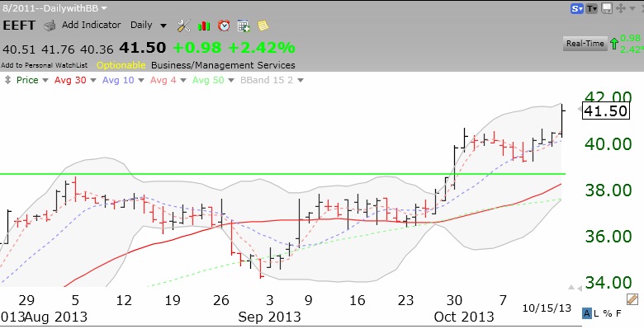Select the A arithmetic scale option
Image resolution: width=644 pixels, height=329 pixels.
tap(586, 314)
